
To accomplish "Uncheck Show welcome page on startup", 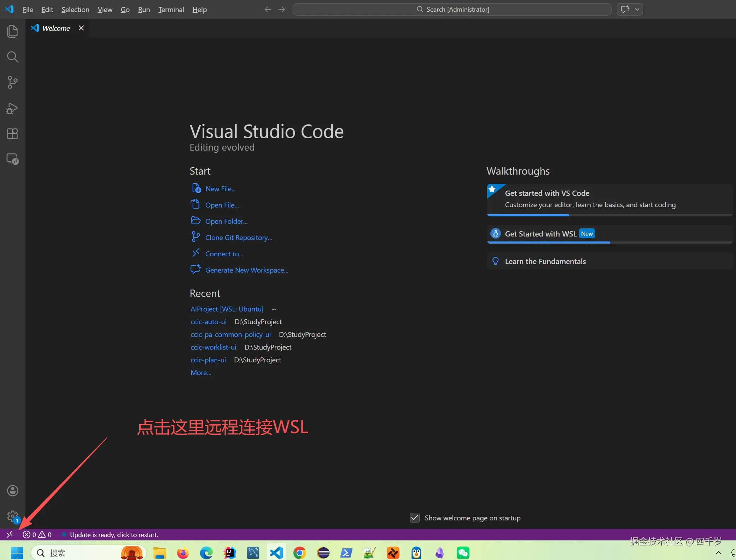I will click(415, 518).
